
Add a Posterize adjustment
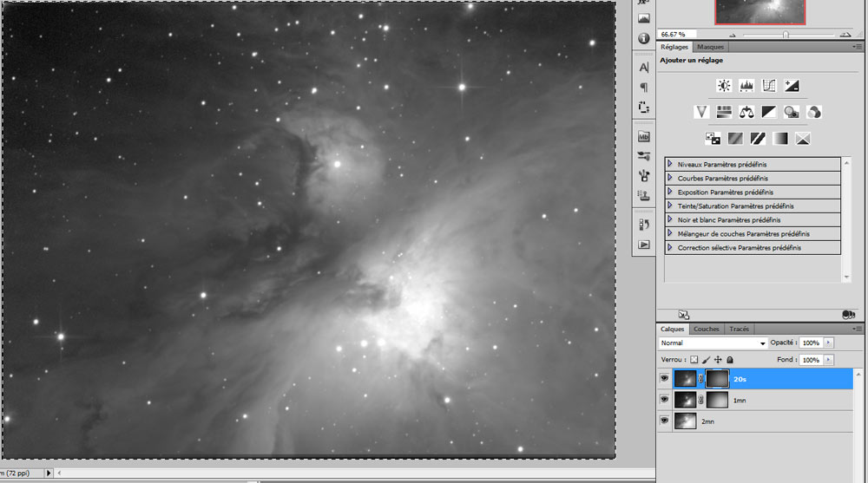click(735, 139)
